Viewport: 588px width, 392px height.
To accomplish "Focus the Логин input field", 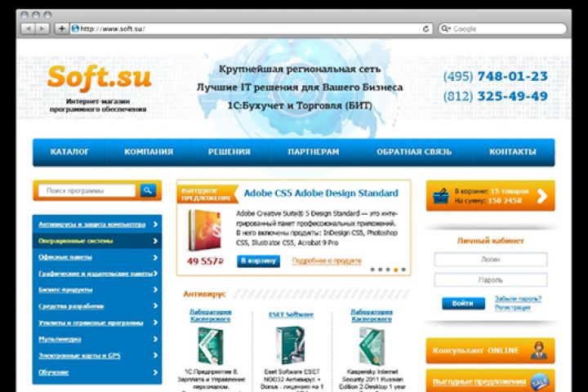I will pyautogui.click(x=491, y=259).
